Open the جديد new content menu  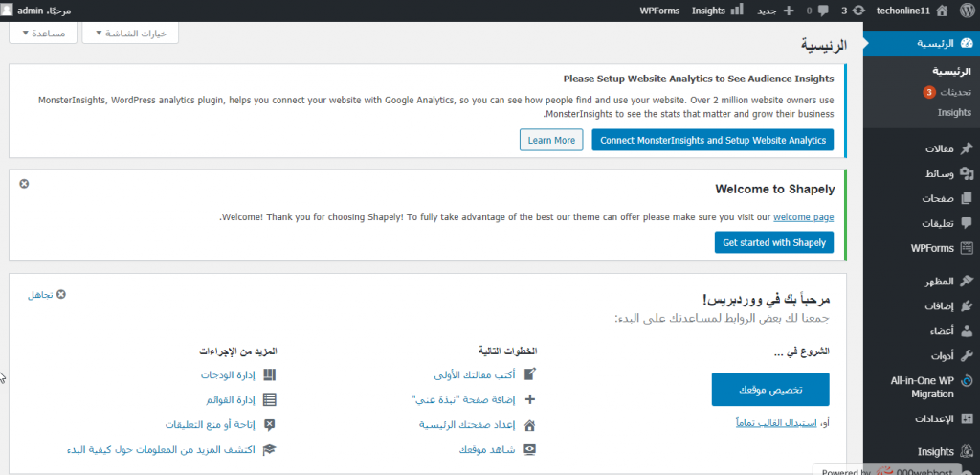tap(775, 11)
